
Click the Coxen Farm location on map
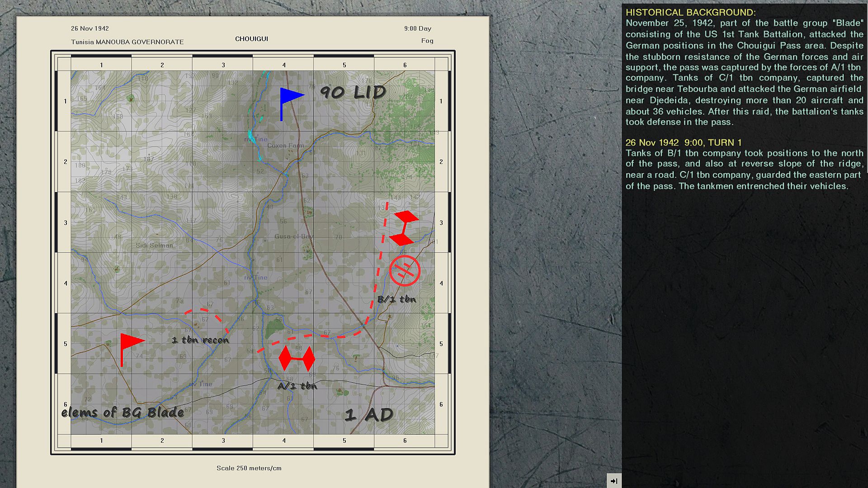click(x=286, y=145)
